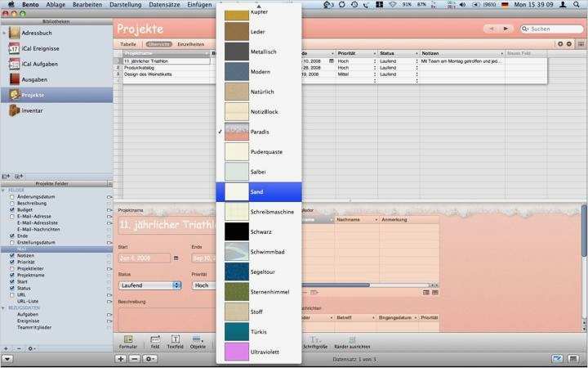Delete record with the minus button

134,359
